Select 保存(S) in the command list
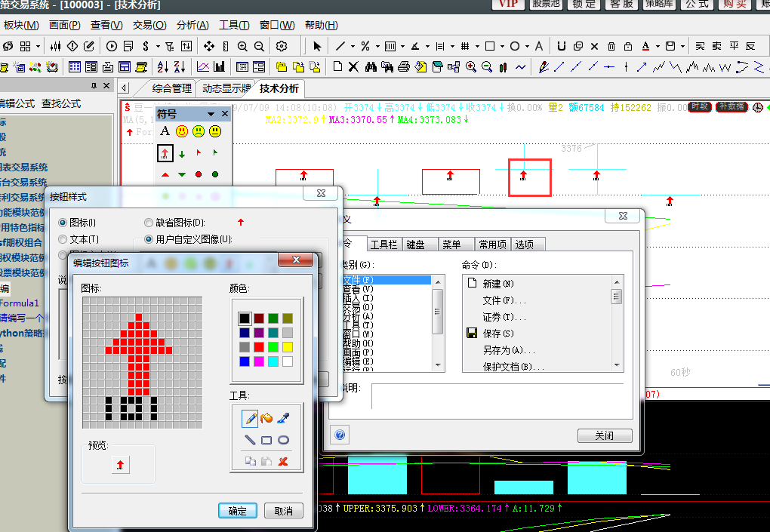Image resolution: width=770 pixels, height=532 pixels. [x=498, y=334]
